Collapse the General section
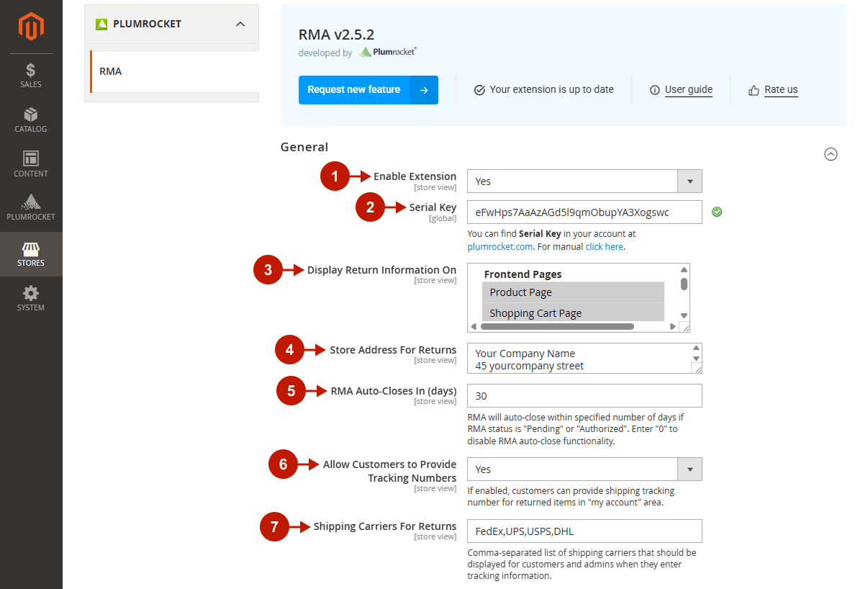 [831, 154]
